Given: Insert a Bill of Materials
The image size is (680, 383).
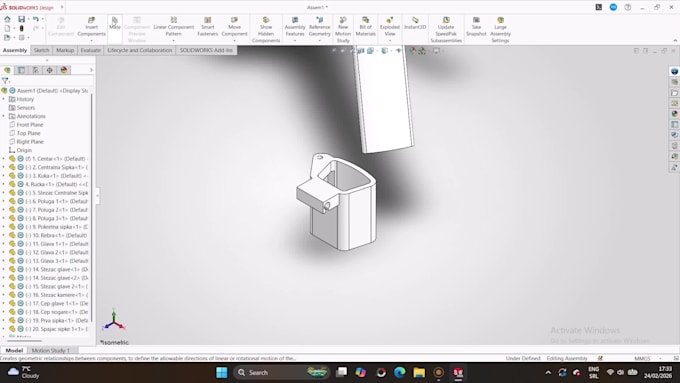Looking at the screenshot, I should click(366, 27).
